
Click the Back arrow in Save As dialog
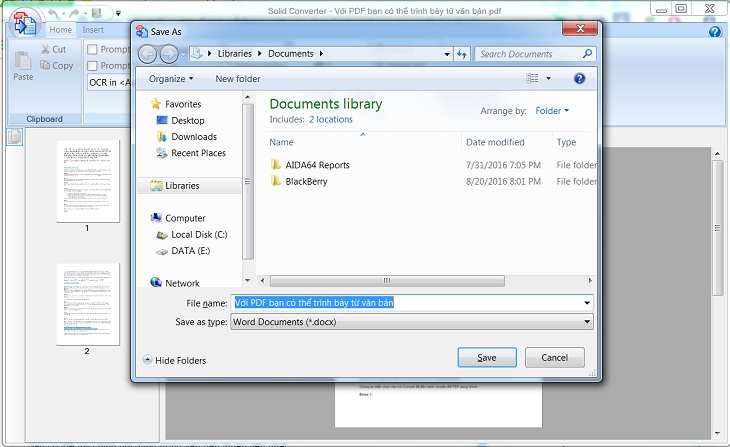(148, 54)
